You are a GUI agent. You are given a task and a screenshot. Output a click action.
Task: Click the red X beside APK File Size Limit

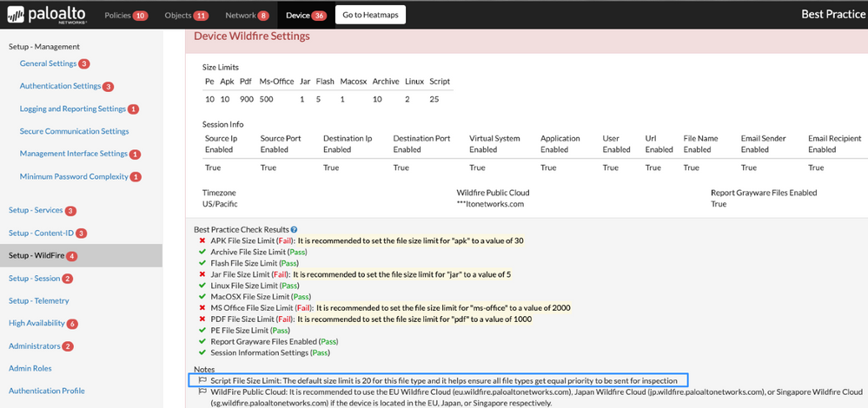[202, 240]
